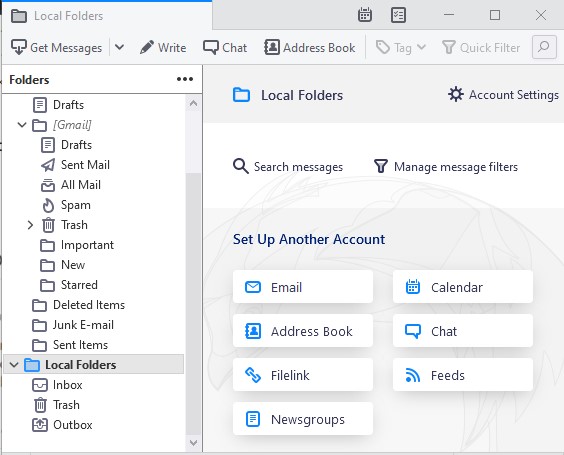This screenshot has width=564, height=455.
Task: Click Manage message filters
Action: click(446, 167)
